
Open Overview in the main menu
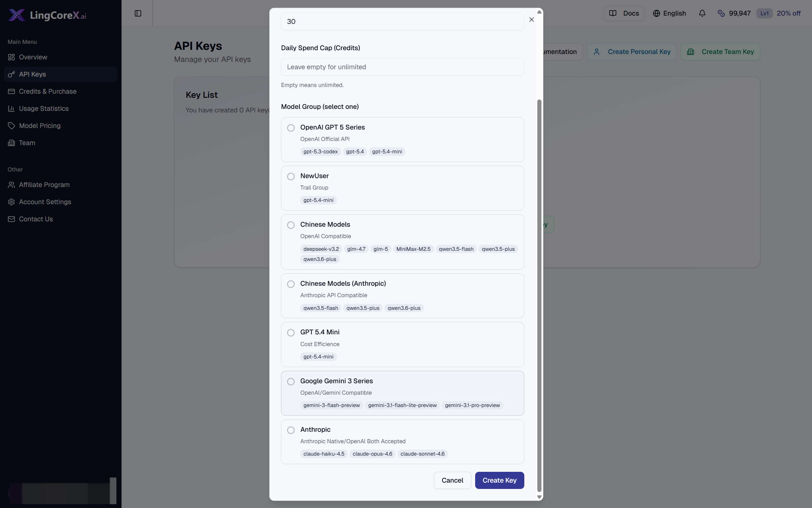coord(61,57)
